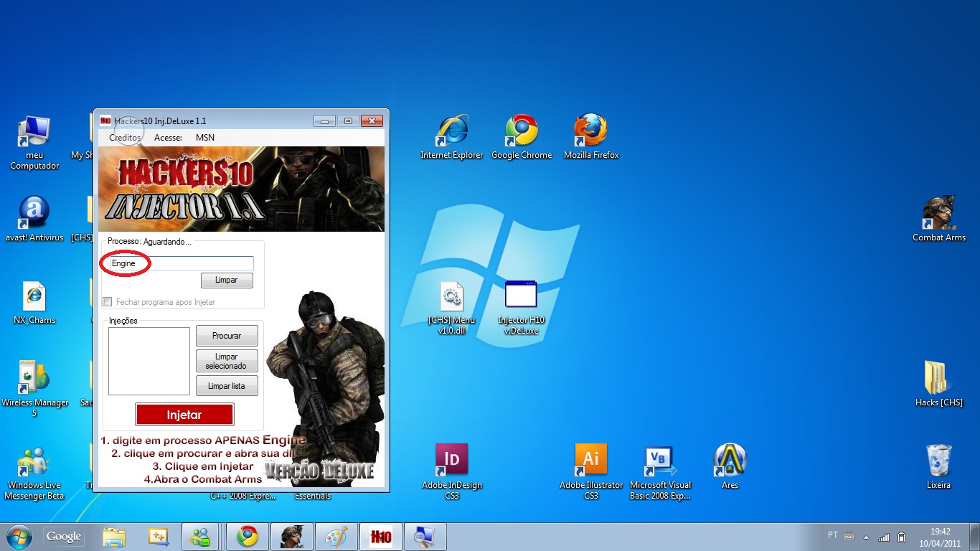This screenshot has height=551, width=980.
Task: Select the Adobe Illustrator CS3 shortcut
Action: [x=591, y=471]
